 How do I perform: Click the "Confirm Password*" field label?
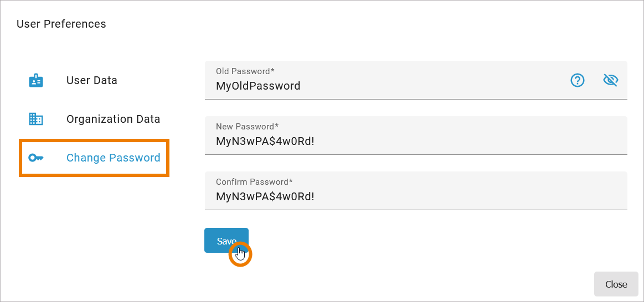pos(254,182)
